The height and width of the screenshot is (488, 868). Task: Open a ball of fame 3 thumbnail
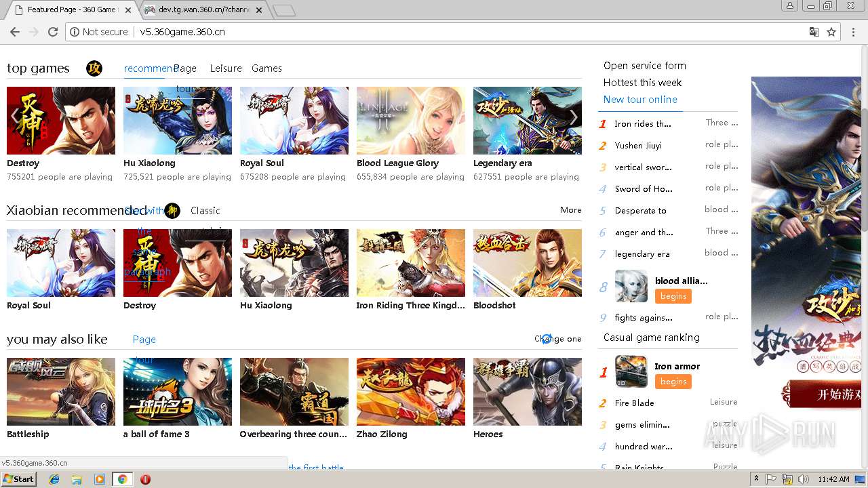tap(178, 392)
